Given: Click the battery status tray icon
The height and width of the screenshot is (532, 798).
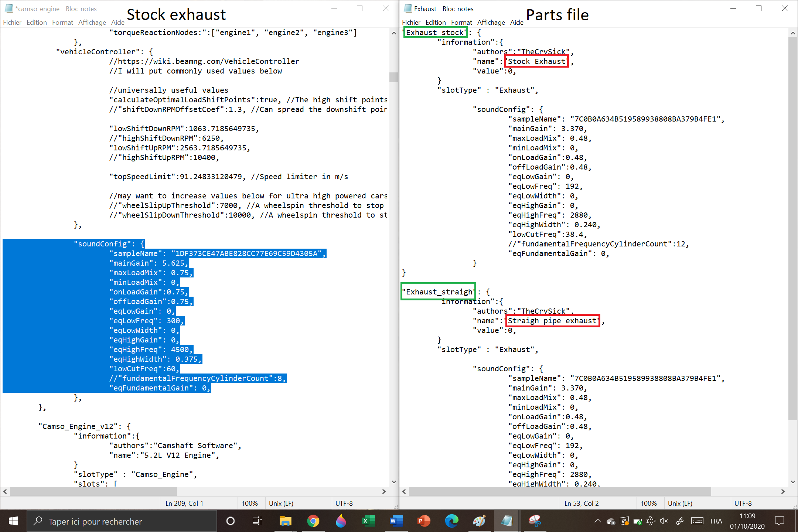Looking at the screenshot, I should (638, 521).
